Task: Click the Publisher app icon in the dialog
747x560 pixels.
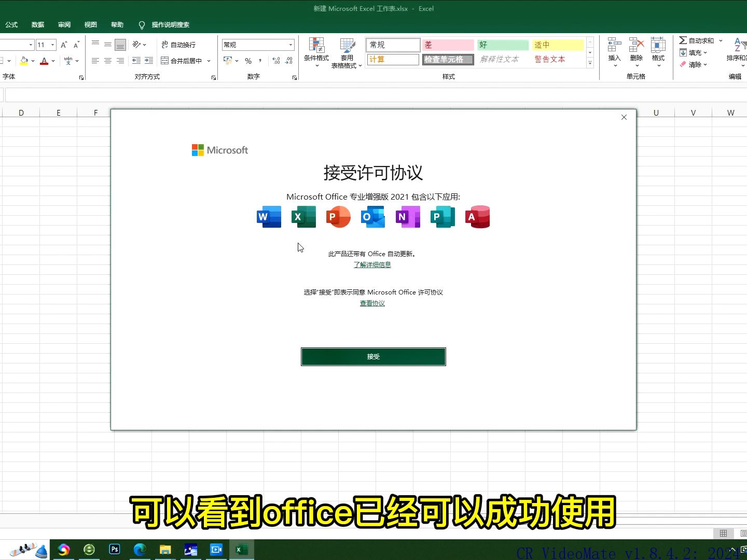Action: coord(442,217)
